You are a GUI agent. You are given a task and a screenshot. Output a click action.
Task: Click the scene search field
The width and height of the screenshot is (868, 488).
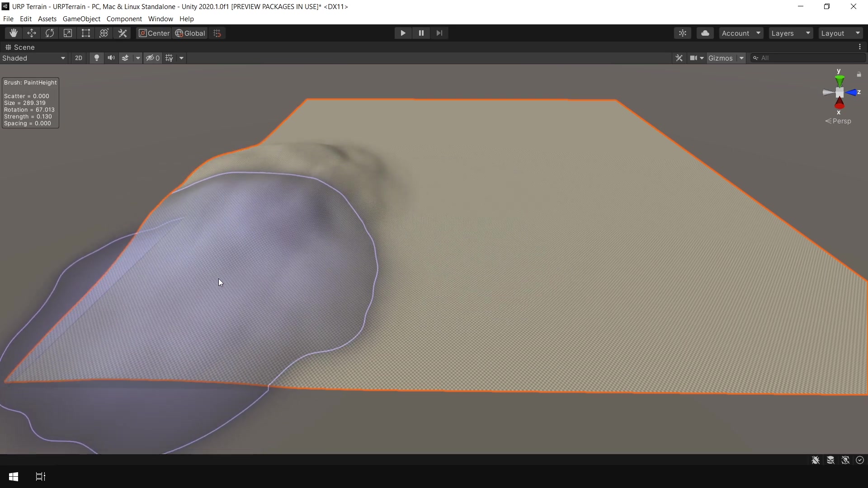(x=809, y=58)
